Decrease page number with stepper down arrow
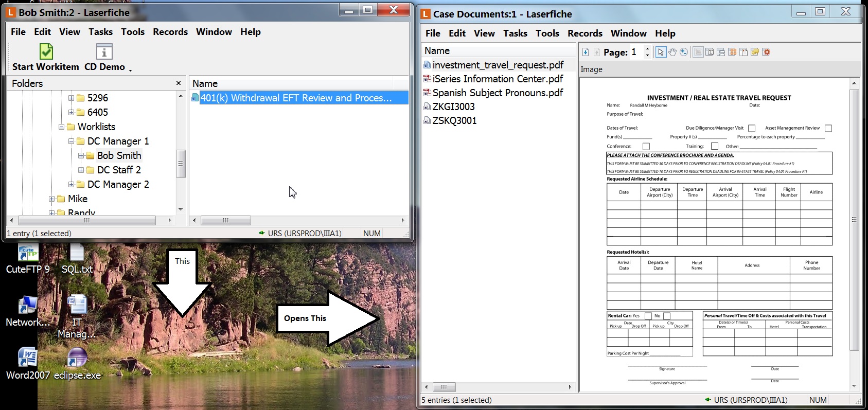Screen dimensions: 868x410 (647, 55)
